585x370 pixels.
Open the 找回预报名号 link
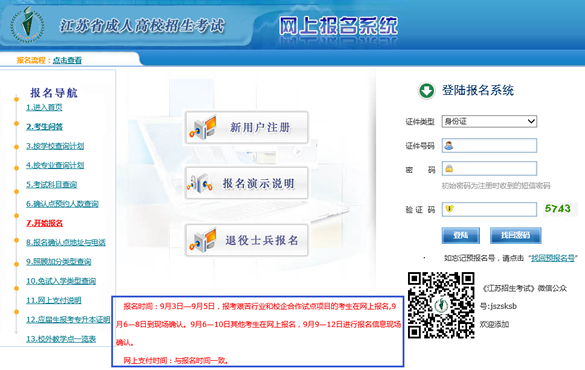(553, 258)
